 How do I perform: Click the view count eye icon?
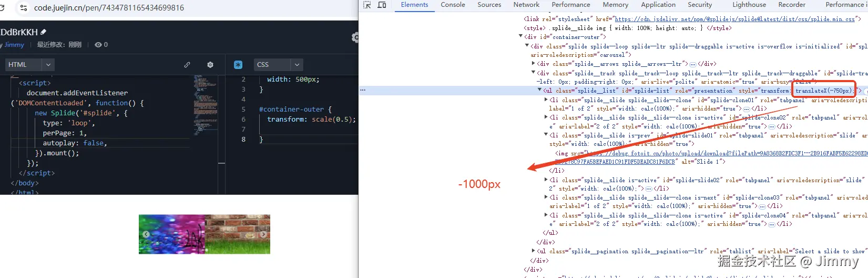(98, 45)
